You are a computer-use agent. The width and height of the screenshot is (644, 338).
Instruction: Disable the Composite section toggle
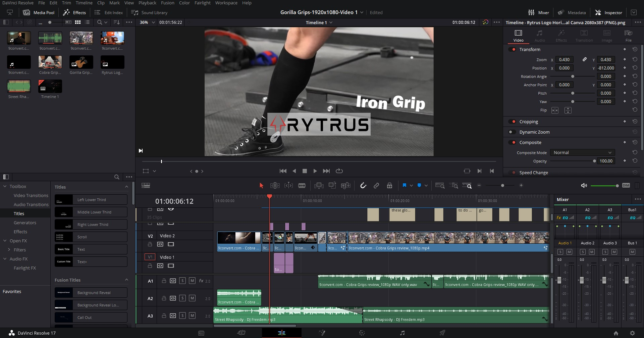512,142
